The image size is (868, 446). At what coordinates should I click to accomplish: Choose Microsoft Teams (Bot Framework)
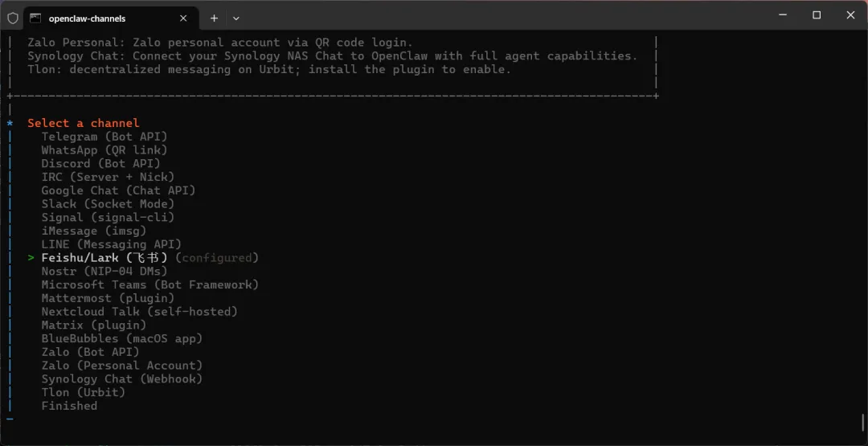click(149, 284)
